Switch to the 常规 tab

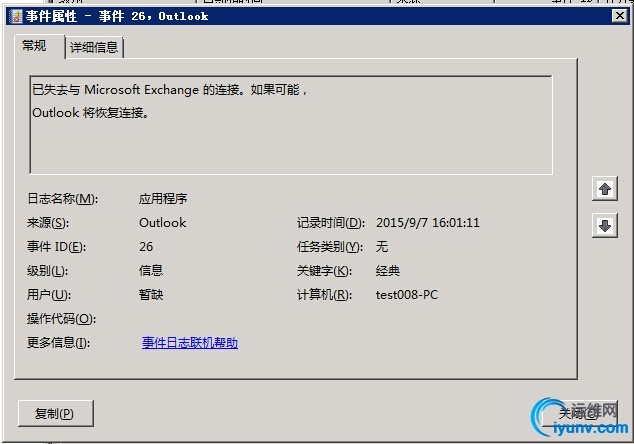pyautogui.click(x=34, y=46)
